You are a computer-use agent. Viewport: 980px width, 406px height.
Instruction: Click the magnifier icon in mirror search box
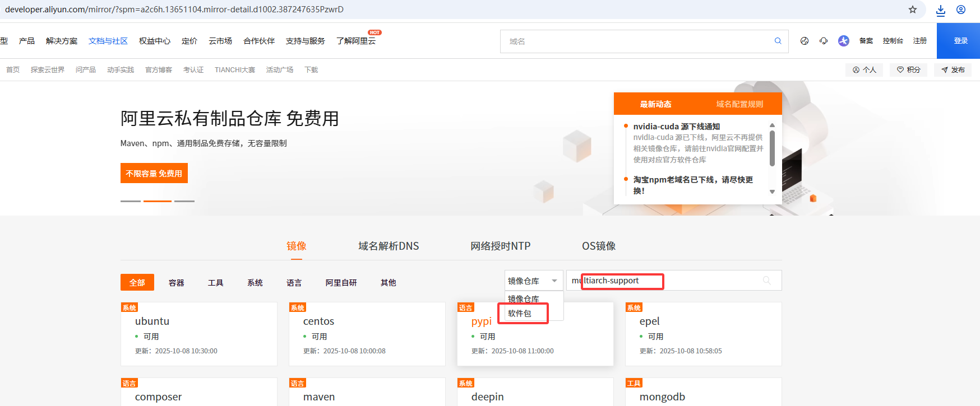pyautogui.click(x=767, y=281)
